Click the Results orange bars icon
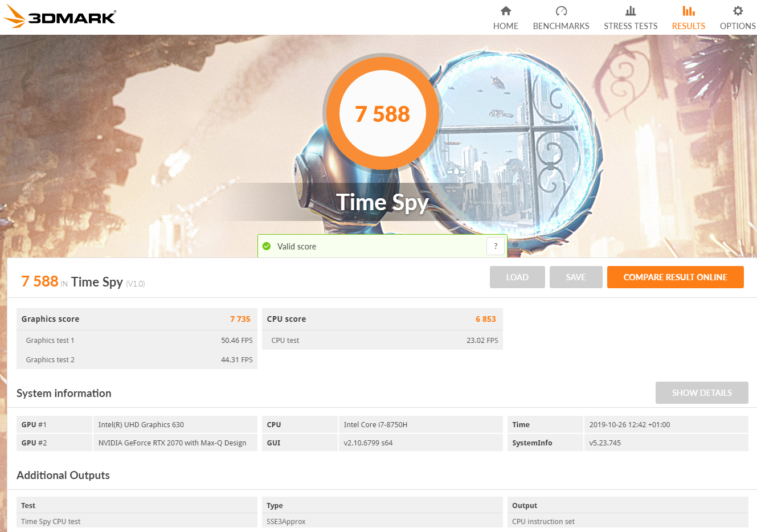The width and height of the screenshot is (757, 532). coord(689,11)
